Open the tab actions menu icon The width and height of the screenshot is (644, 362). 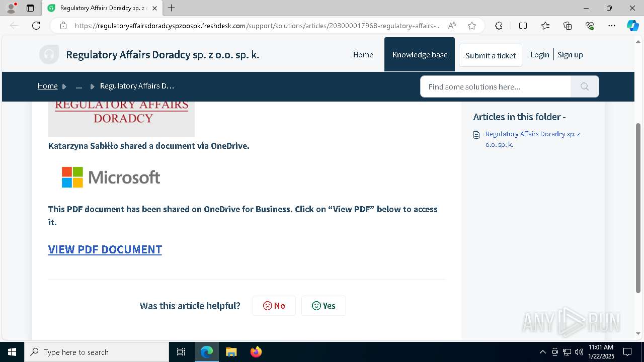30,8
